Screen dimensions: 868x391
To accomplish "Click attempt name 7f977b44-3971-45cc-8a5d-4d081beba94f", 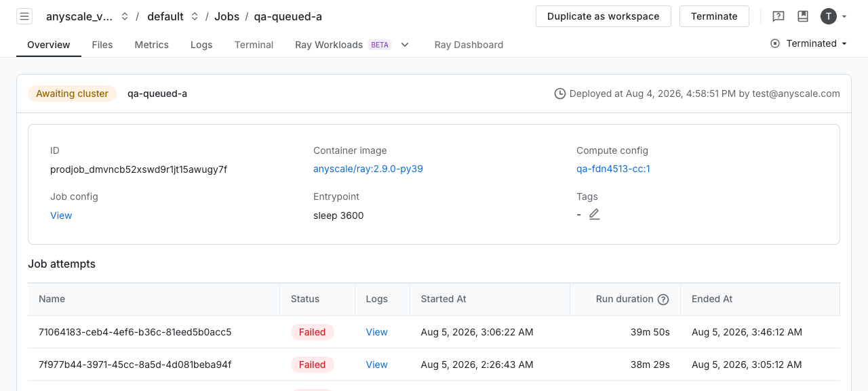I will tap(135, 365).
